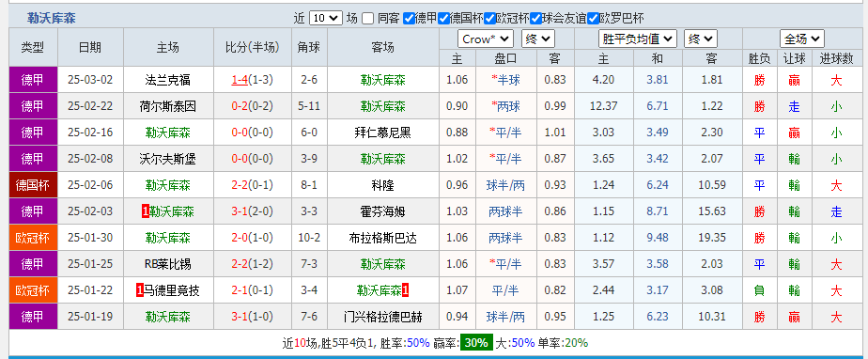Disable the 欧冠杯 filter checkbox

pyautogui.click(x=490, y=19)
